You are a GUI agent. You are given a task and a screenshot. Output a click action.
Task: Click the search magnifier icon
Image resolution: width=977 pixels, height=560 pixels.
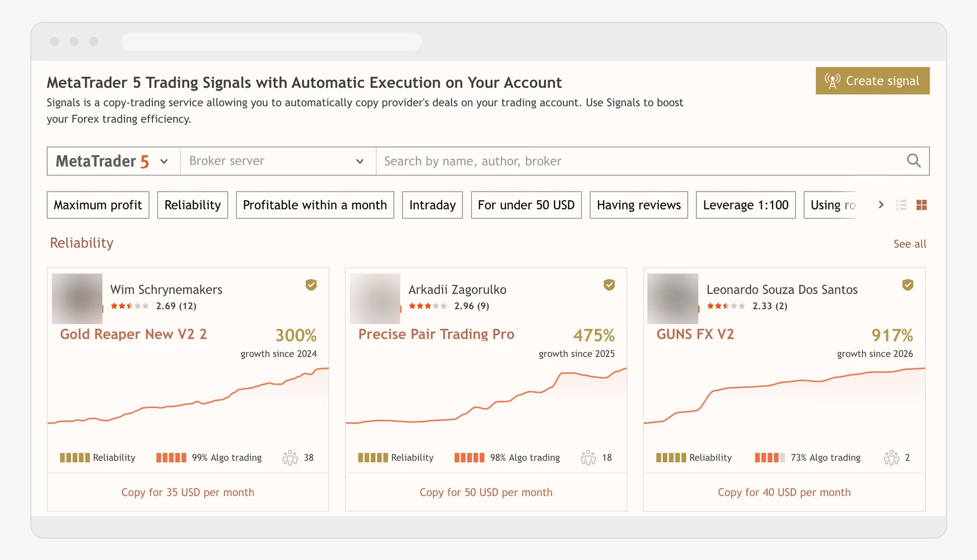(x=914, y=161)
